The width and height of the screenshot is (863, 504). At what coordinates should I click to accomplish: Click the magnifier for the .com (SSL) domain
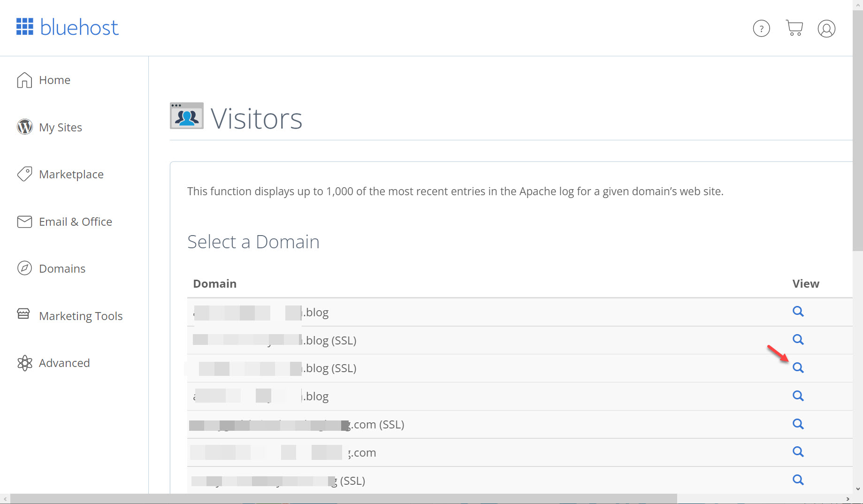[x=798, y=424]
